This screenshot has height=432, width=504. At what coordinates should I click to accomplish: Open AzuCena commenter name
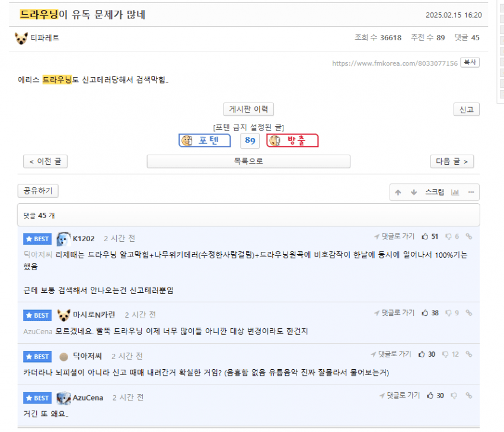click(x=88, y=398)
